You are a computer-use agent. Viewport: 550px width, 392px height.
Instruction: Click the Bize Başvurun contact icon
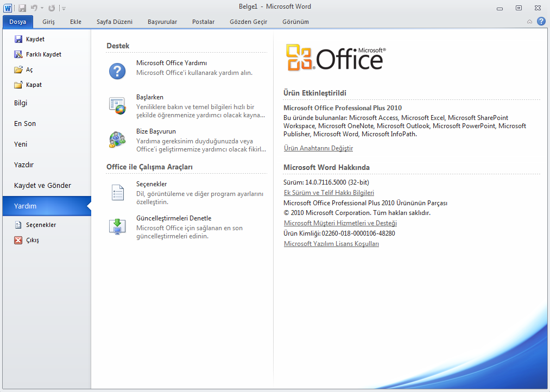117,140
